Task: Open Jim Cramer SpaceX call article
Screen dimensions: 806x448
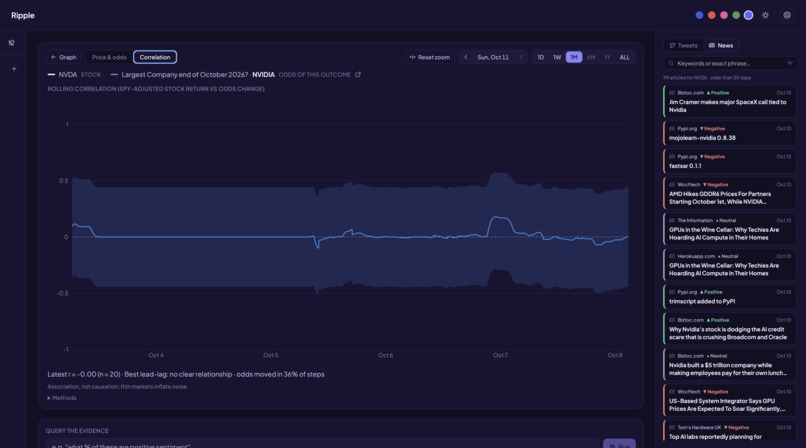Action: 730,102
